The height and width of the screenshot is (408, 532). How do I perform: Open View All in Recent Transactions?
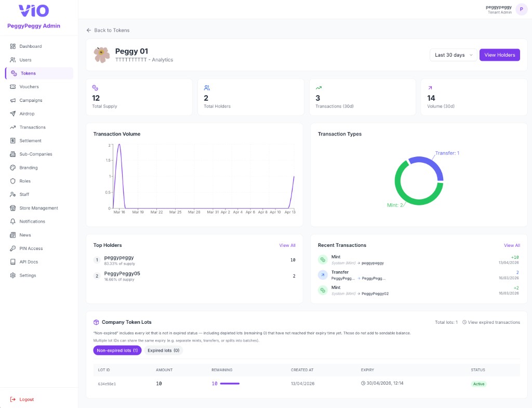tap(512, 245)
